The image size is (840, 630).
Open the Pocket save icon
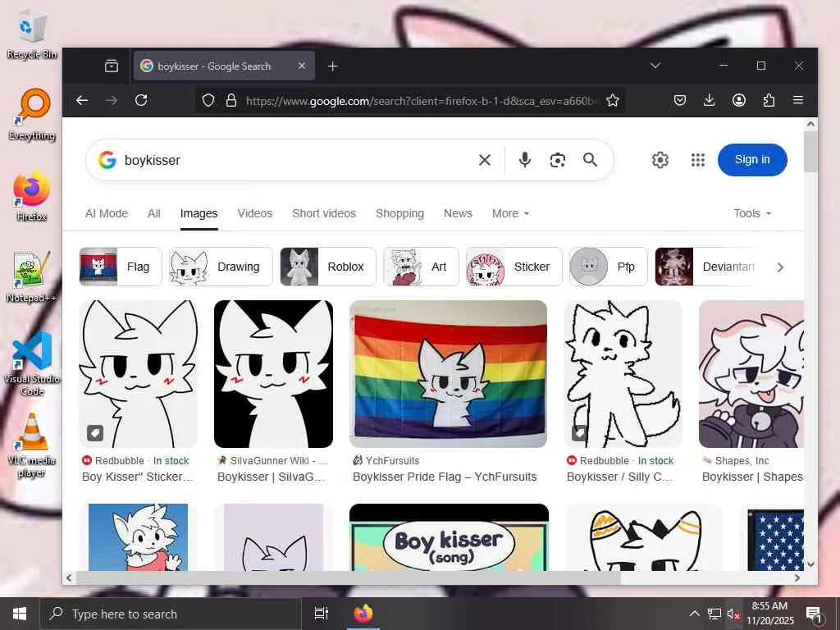coord(680,100)
